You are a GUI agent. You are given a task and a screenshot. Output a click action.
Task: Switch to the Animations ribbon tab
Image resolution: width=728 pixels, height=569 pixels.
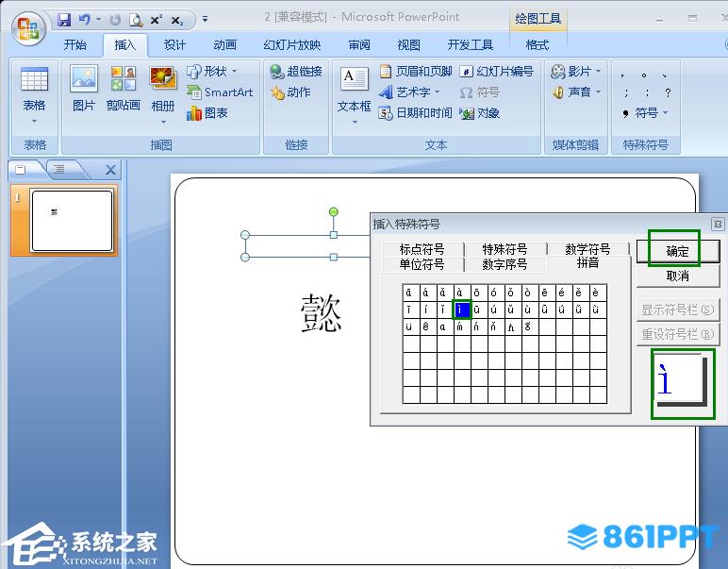pos(224,45)
